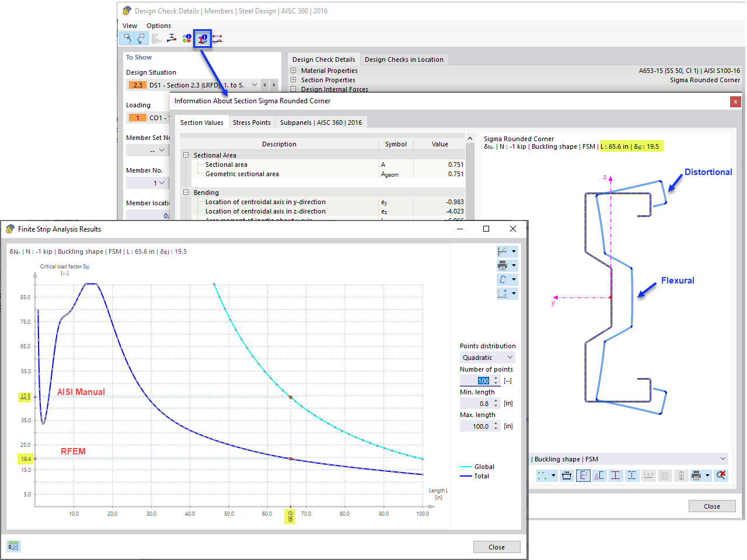Select the highlighted section information toolbar icon

(x=202, y=38)
